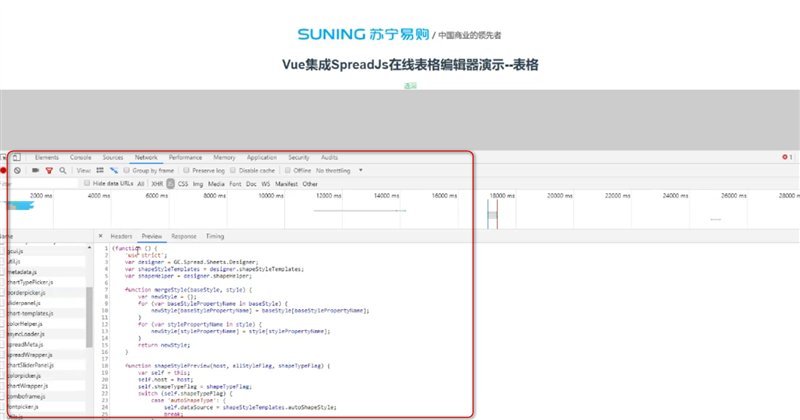Open the Headers tab
The image size is (800, 420).
click(121, 236)
